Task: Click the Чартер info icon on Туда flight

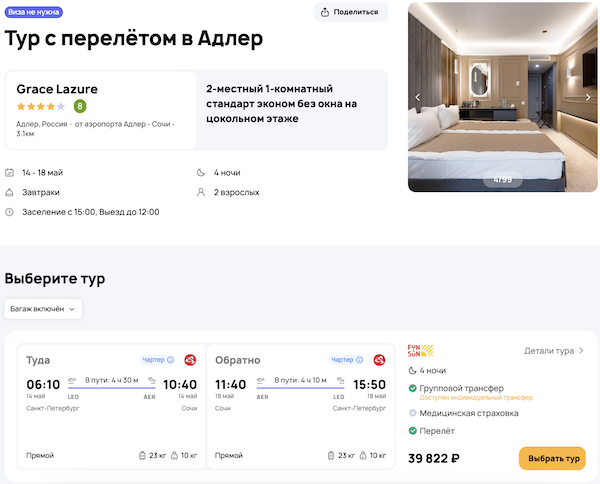Action: tap(170, 360)
